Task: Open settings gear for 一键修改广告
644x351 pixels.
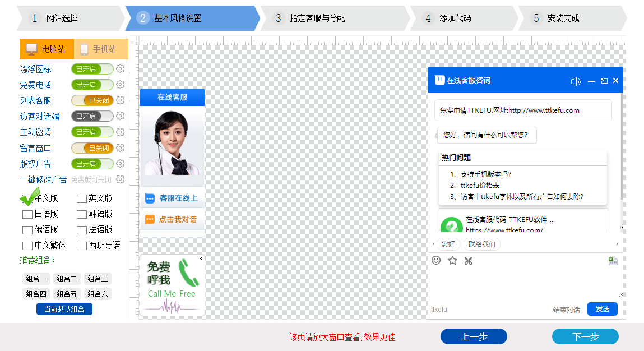Action: (120, 179)
